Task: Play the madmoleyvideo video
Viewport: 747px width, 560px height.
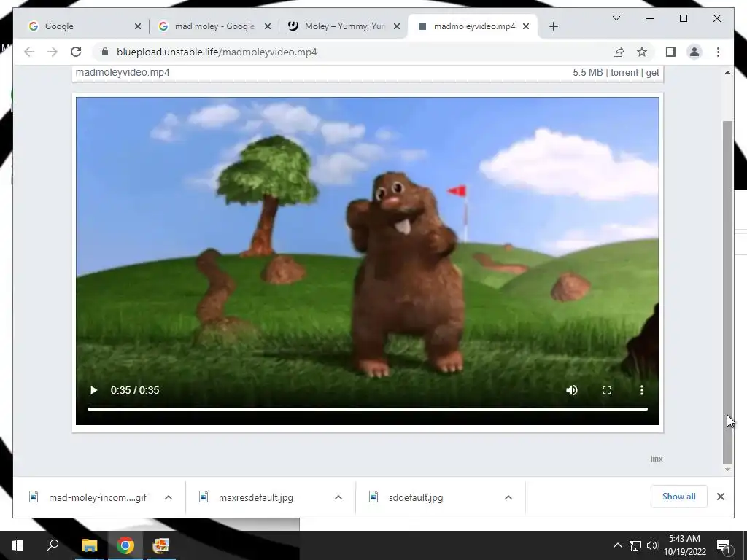Action: tap(94, 390)
